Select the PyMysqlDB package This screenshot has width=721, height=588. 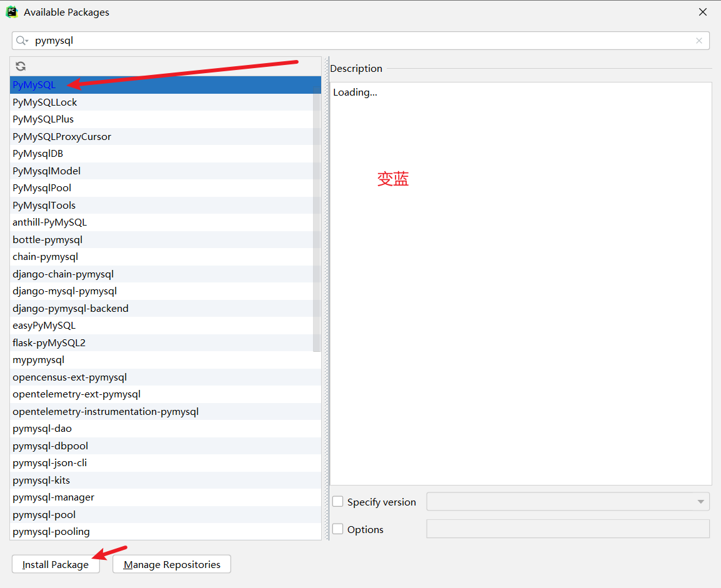coord(166,154)
